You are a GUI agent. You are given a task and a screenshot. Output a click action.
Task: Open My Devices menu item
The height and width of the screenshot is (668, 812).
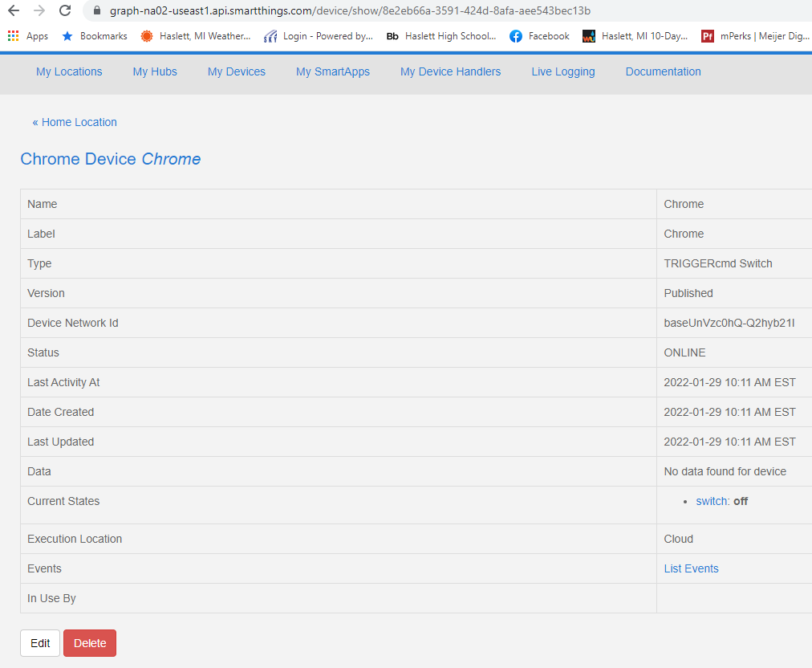[x=237, y=71]
